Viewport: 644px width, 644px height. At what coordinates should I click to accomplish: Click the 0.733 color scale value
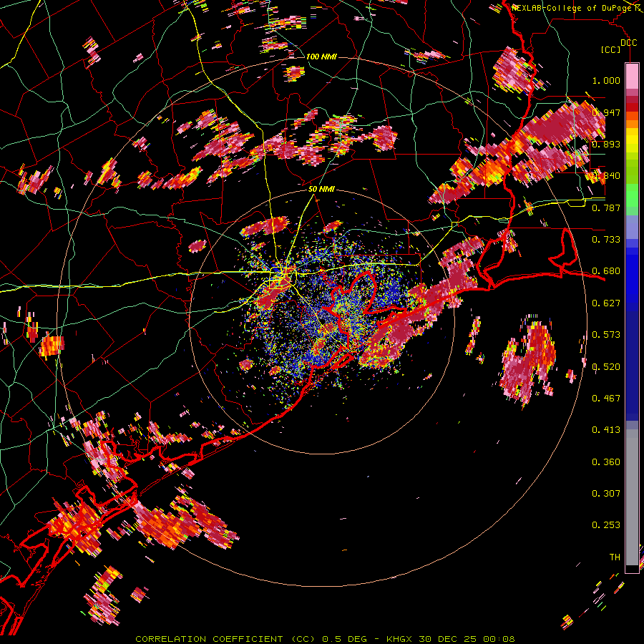(606, 240)
